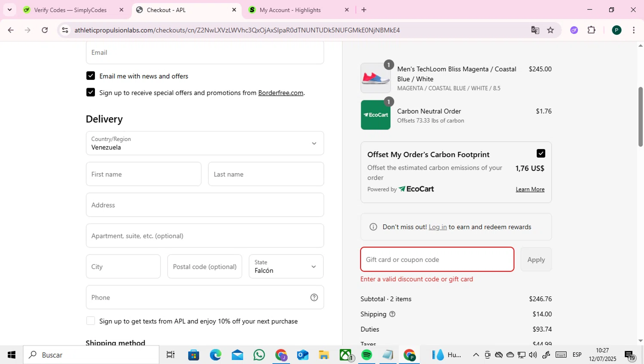644x364 pixels.
Task: Click the rewards info circle icon
Action: click(373, 227)
